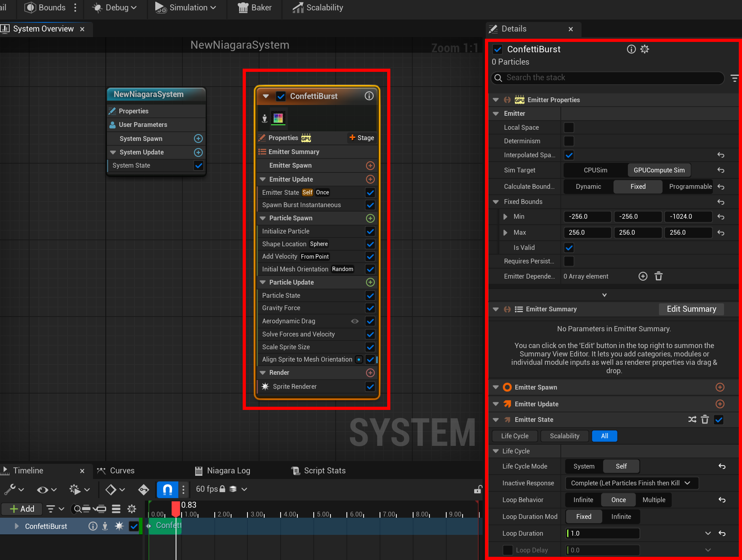Open the 60 fps frame rate dropdown
The width and height of the screenshot is (742, 560).
(222, 489)
